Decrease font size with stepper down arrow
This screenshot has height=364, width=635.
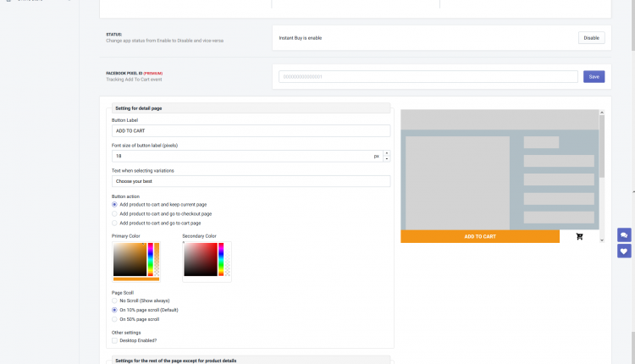(x=387, y=159)
